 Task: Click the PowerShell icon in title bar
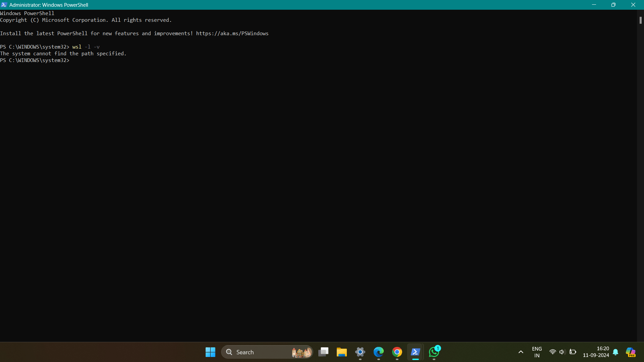tap(4, 5)
